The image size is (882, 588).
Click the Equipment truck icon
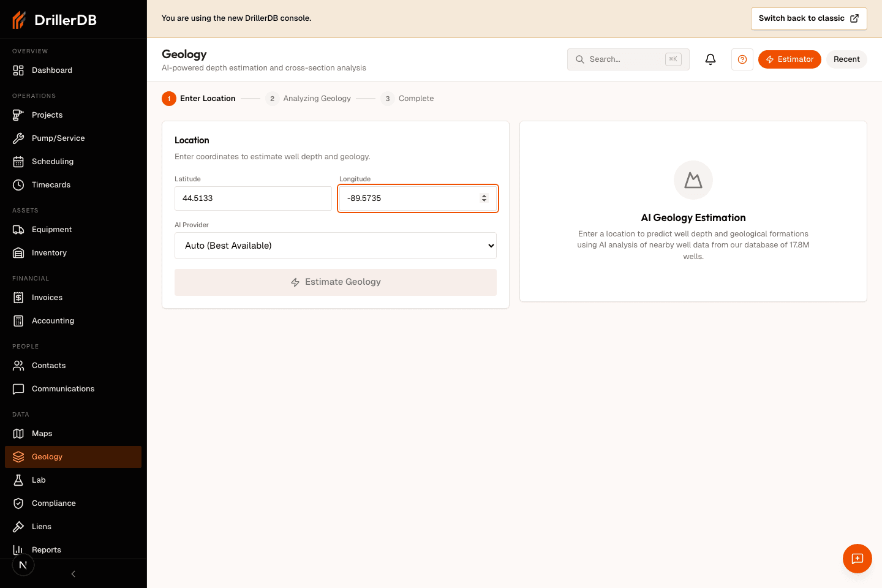click(18, 230)
